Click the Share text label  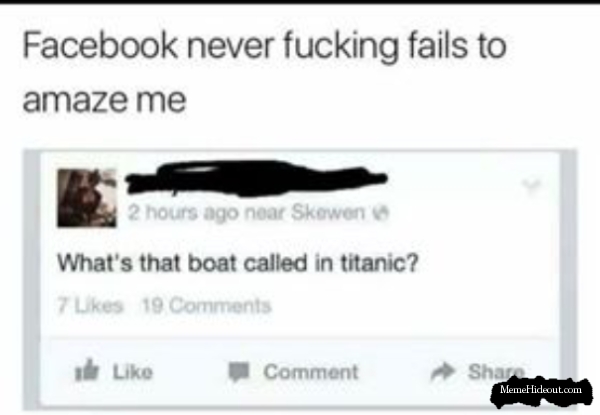pos(496,371)
